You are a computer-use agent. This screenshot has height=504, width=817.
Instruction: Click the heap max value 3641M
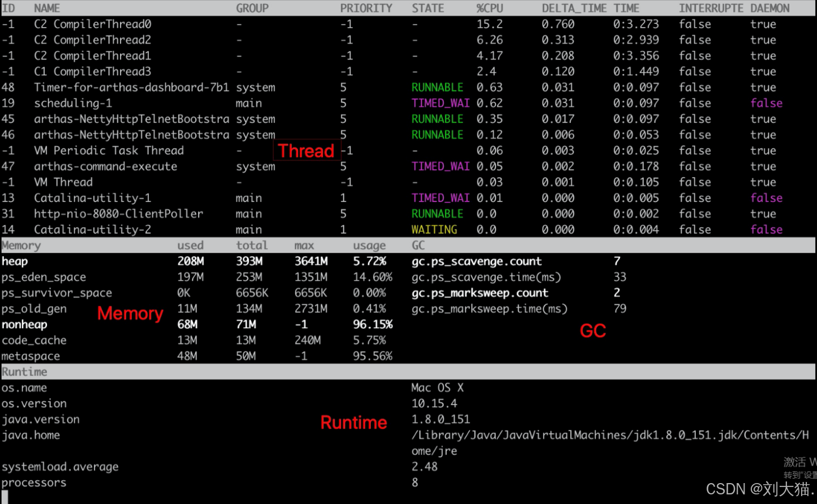pos(311,261)
